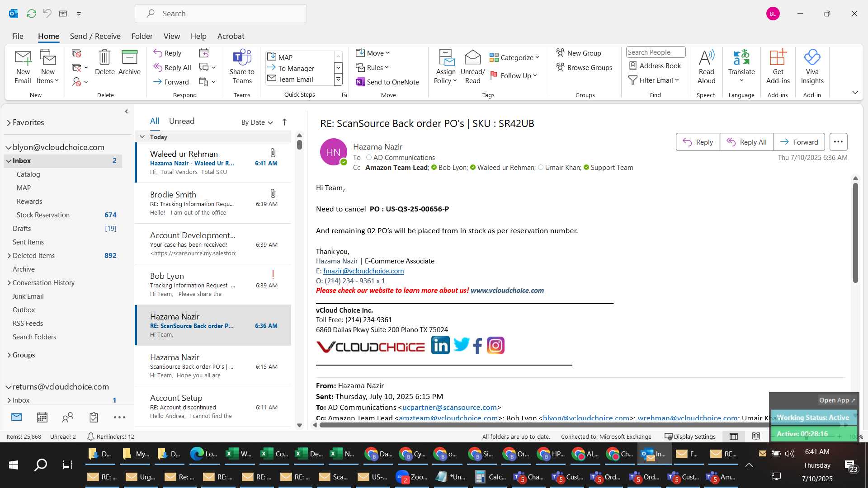Click Reply All in the ribbon
868x488 pixels.
pos(172,67)
